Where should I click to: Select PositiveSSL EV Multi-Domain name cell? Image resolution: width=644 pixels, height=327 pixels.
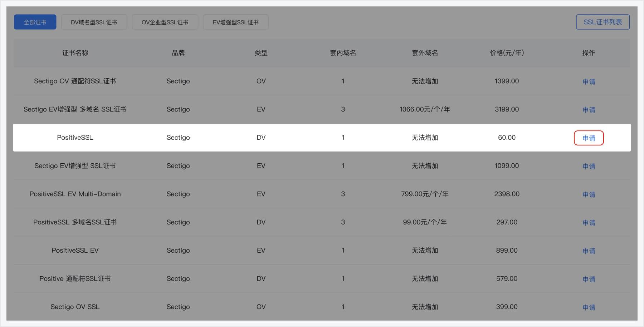75,194
